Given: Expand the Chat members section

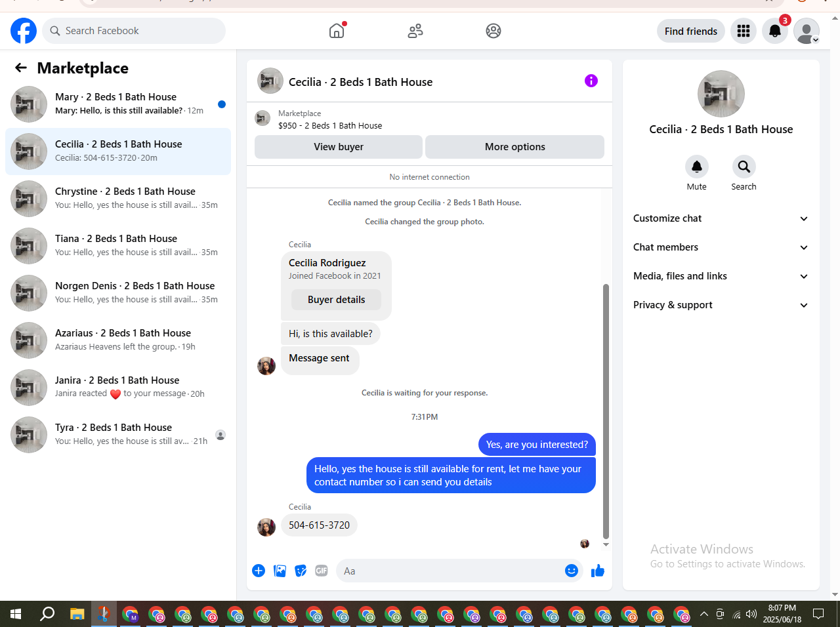Looking at the screenshot, I should 721,247.
